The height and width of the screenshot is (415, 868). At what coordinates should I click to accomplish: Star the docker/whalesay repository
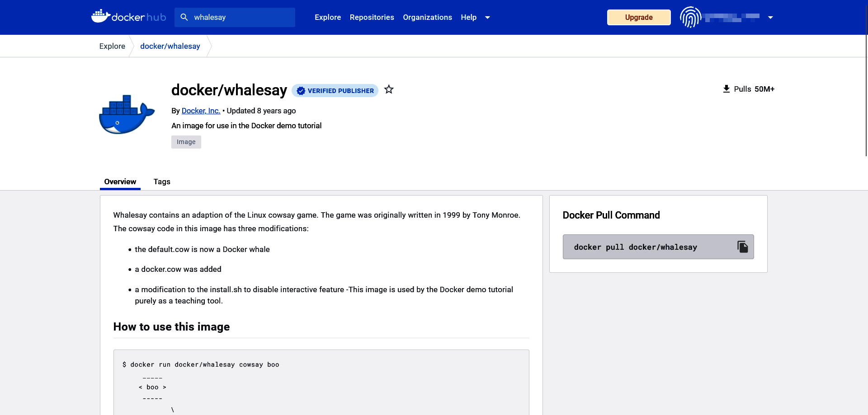(x=389, y=90)
